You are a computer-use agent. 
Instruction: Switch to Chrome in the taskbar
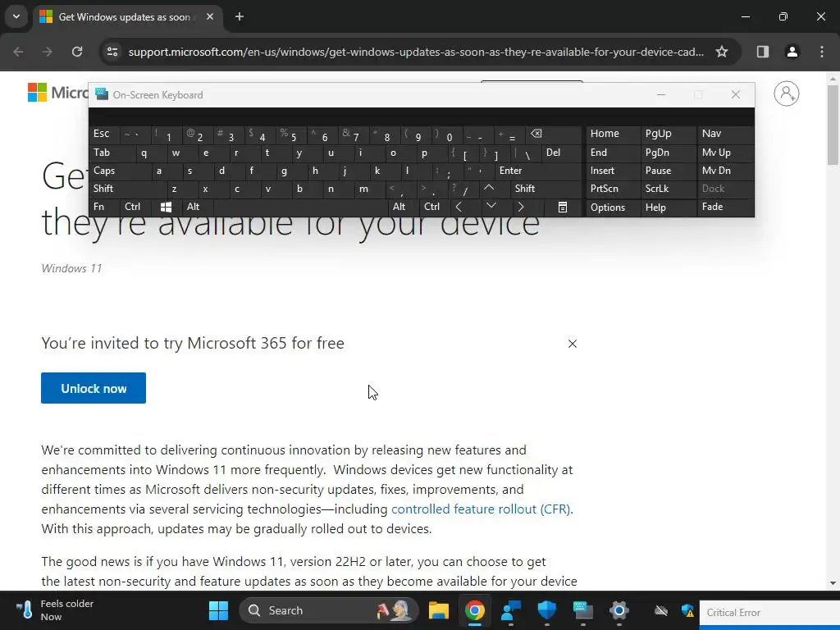[x=475, y=610]
